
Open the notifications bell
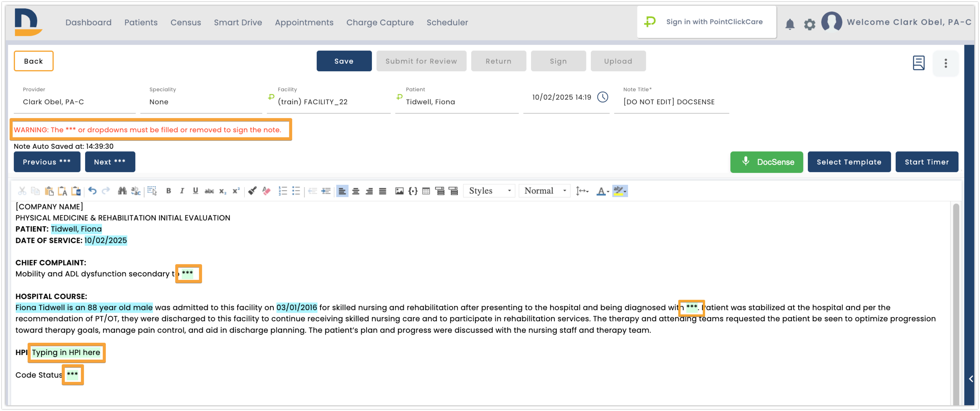click(x=790, y=24)
